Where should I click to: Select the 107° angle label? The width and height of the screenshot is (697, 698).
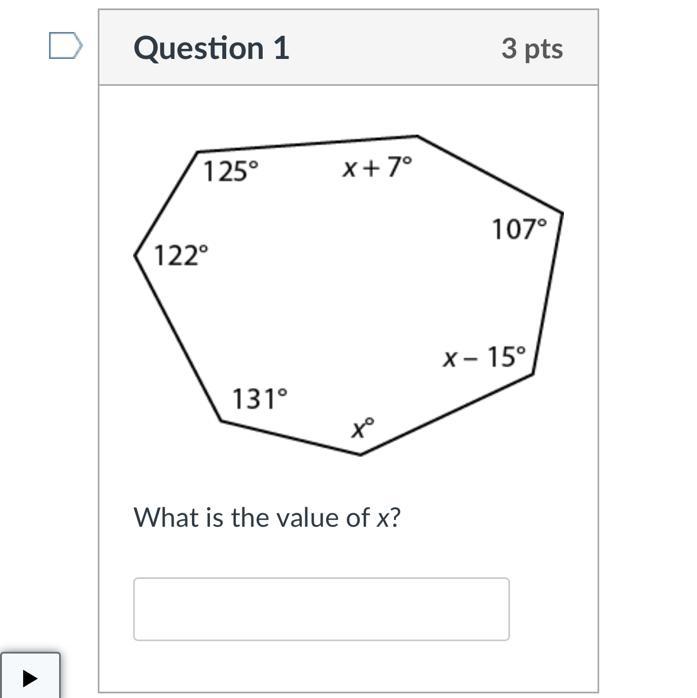519,229
